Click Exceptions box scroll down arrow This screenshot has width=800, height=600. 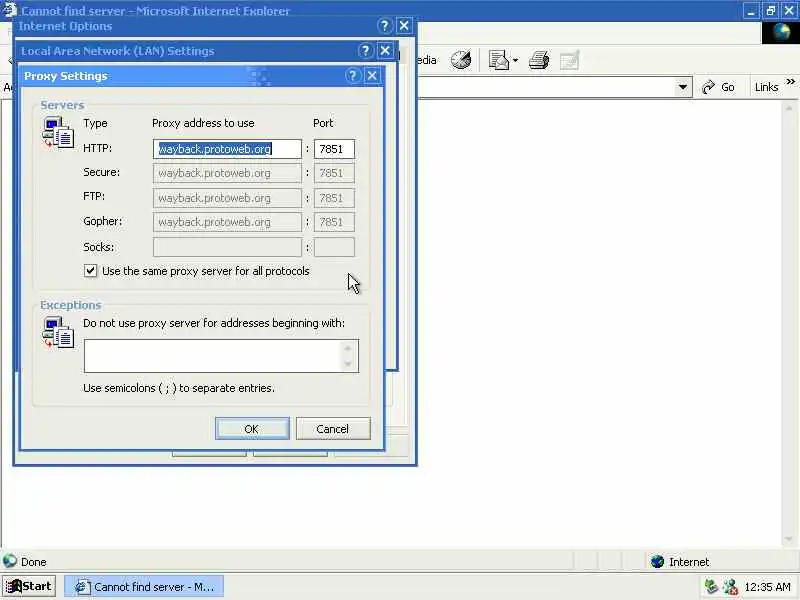click(x=348, y=363)
